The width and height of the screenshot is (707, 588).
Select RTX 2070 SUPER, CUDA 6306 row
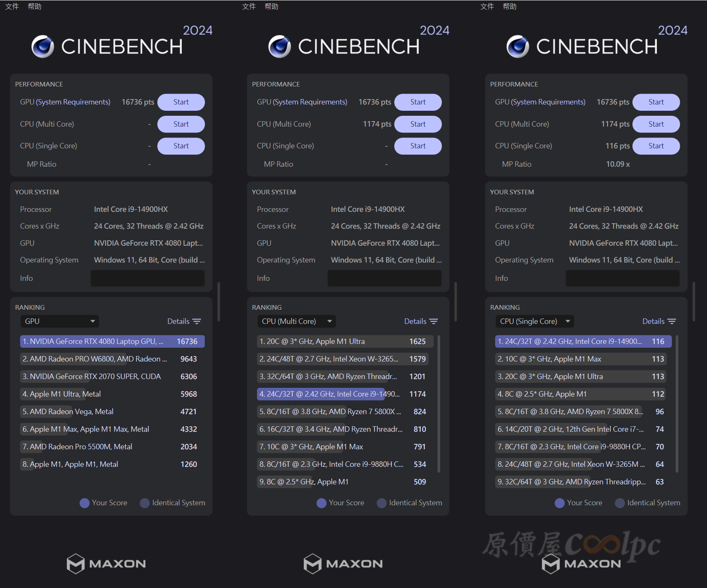(x=112, y=377)
